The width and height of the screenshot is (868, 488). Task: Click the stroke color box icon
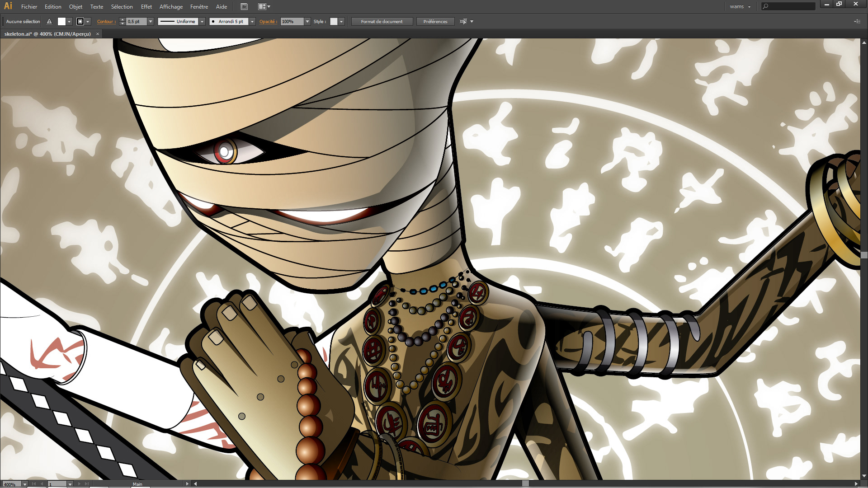[x=80, y=22]
